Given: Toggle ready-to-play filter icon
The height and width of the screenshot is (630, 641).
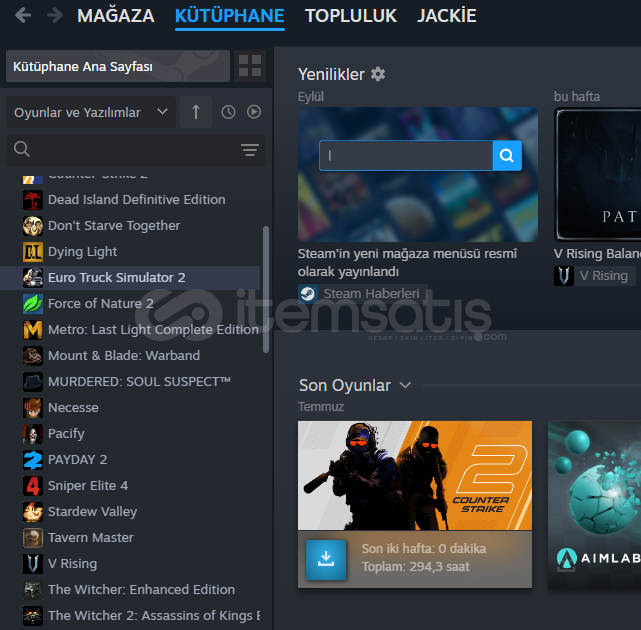Looking at the screenshot, I should pos(254,112).
